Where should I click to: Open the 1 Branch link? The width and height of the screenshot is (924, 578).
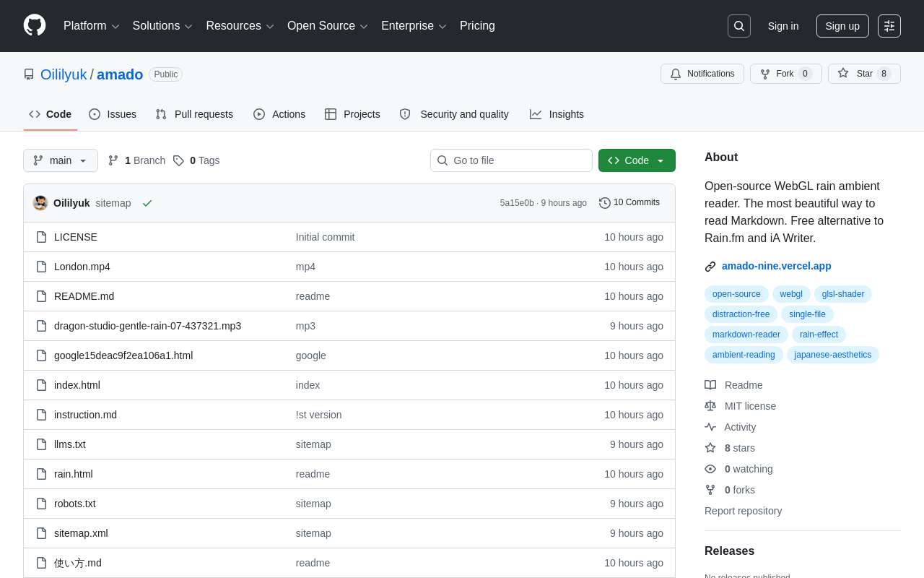(x=136, y=160)
